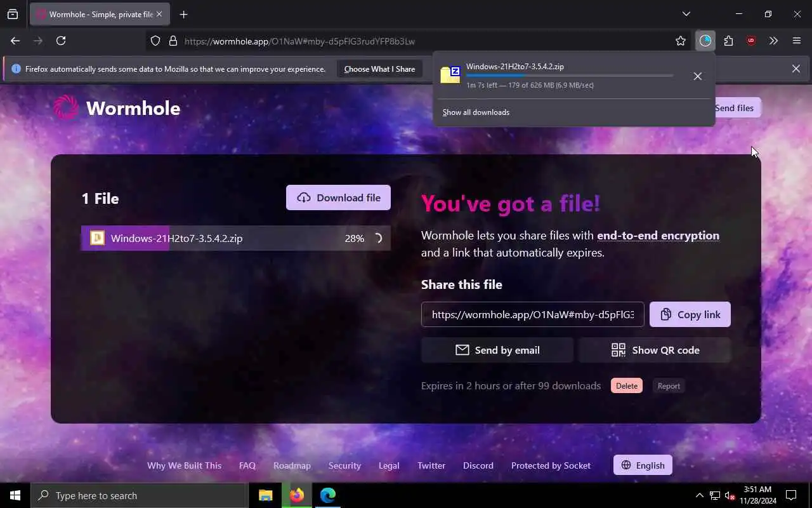Image resolution: width=812 pixels, height=508 pixels.
Task: Open end-to-end encryption link
Action: [x=658, y=236]
